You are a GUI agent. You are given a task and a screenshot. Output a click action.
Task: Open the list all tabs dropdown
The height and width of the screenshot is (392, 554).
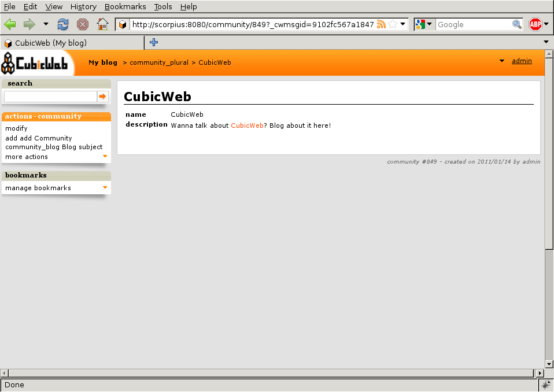pyautogui.click(x=546, y=42)
